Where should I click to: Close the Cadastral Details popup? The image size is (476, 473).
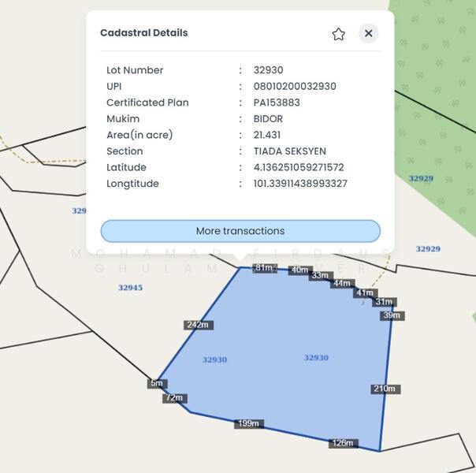(x=368, y=33)
